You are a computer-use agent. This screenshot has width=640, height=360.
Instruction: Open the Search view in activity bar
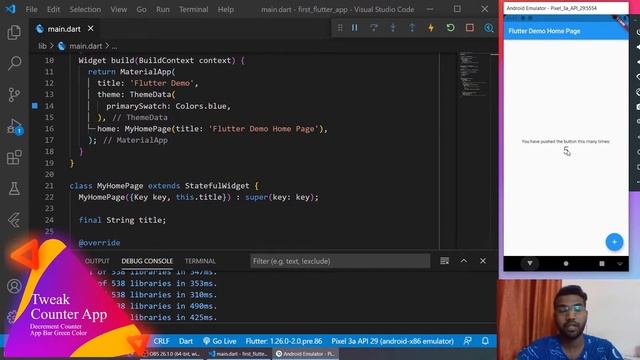[14, 63]
